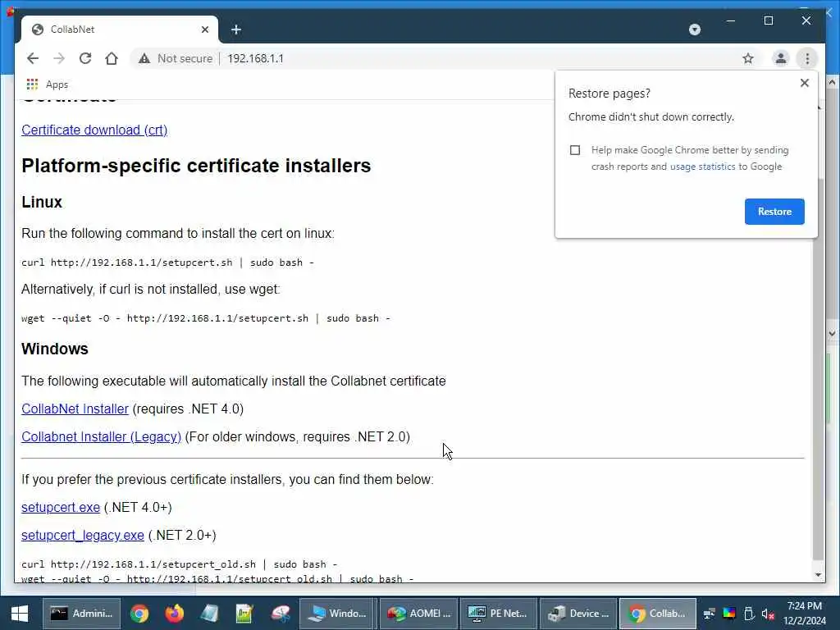Screen dimensions: 840x630
Task: Open Collabnet Installer (Legacy) link
Action: (x=101, y=436)
